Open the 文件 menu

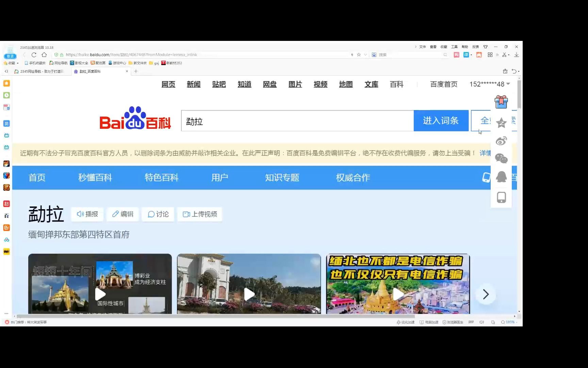pyautogui.click(x=423, y=47)
